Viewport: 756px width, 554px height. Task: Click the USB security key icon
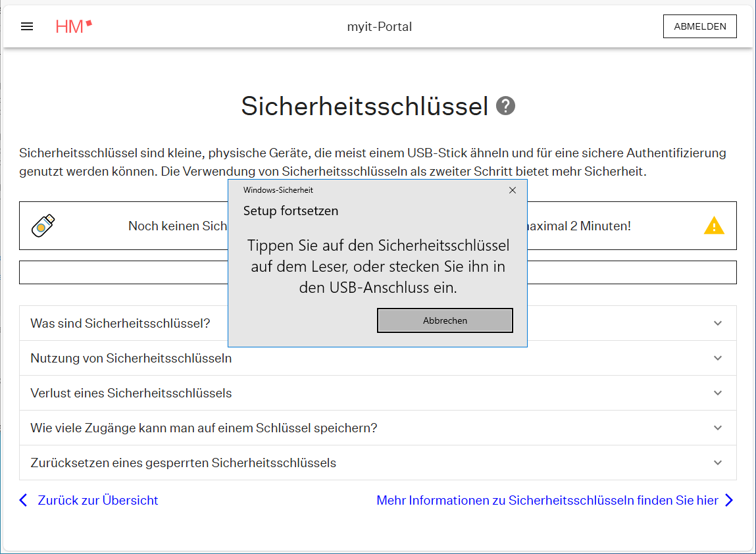[43, 226]
